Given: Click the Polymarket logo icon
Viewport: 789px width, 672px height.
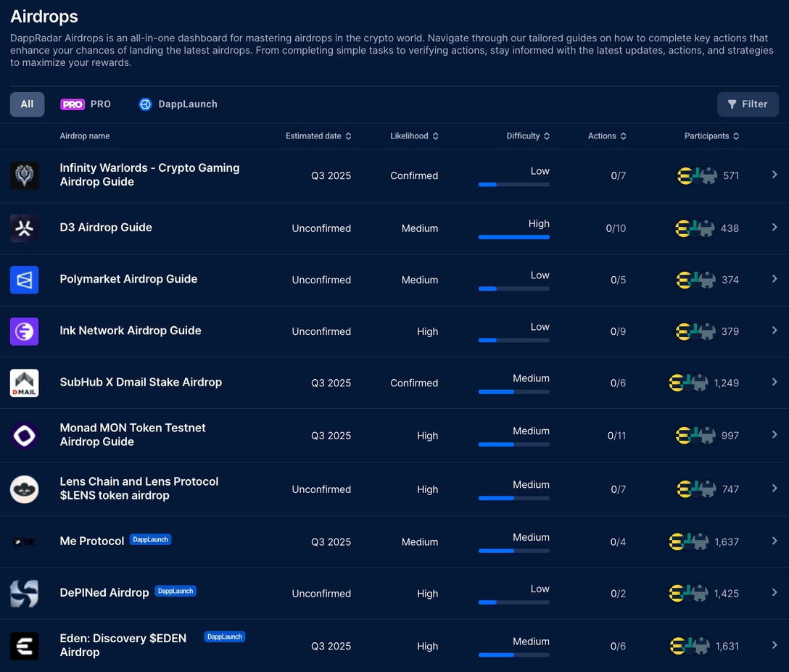Looking at the screenshot, I should (25, 280).
